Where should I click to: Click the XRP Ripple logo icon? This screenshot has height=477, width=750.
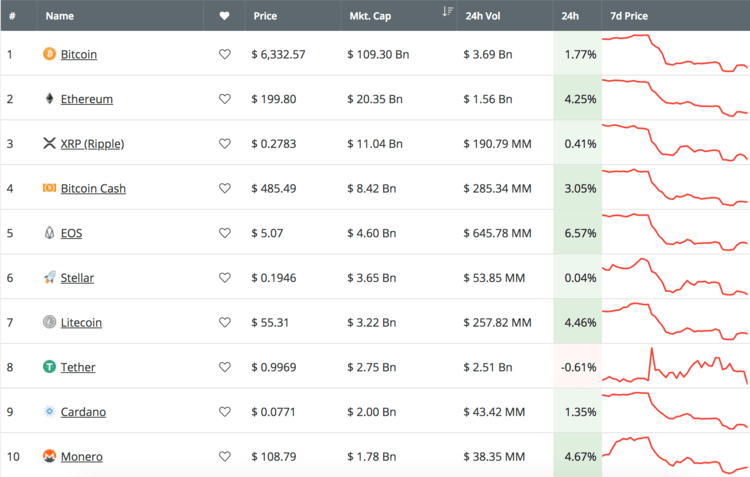coord(49,144)
